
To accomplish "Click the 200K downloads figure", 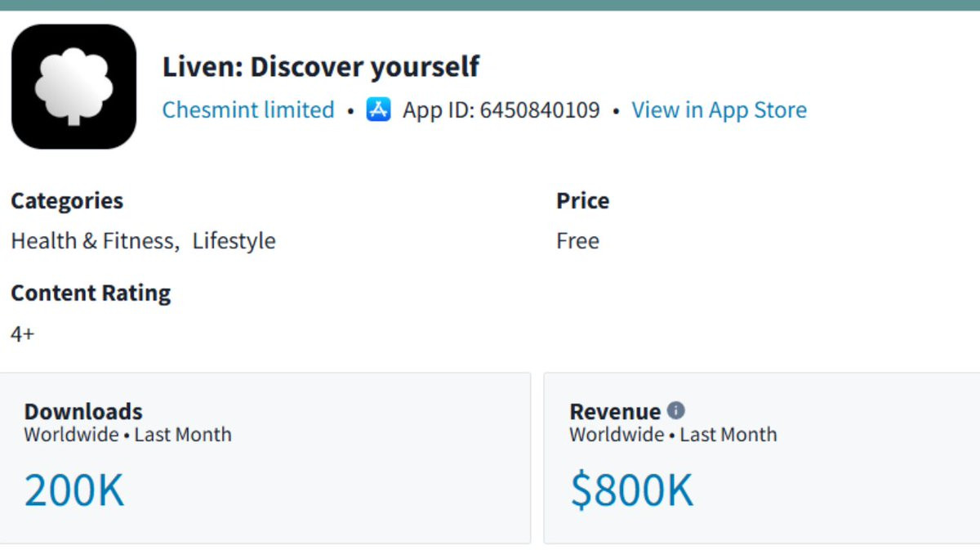I will (74, 490).
